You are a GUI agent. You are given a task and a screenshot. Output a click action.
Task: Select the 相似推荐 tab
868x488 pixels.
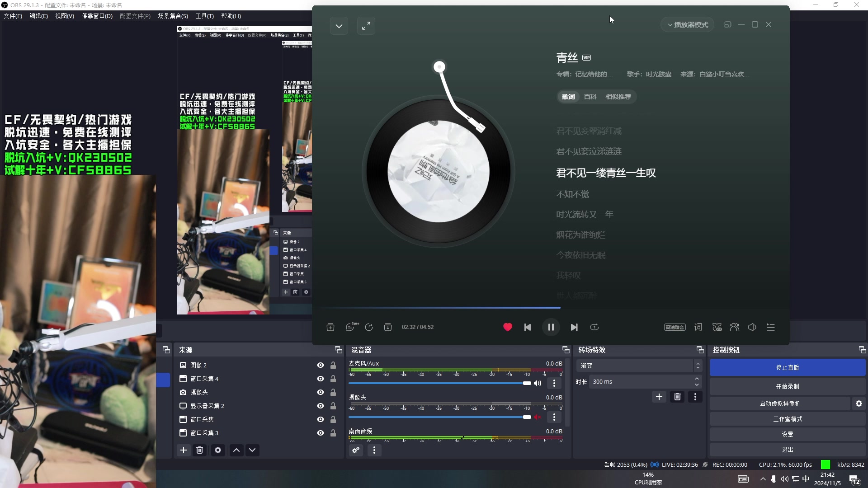click(618, 97)
